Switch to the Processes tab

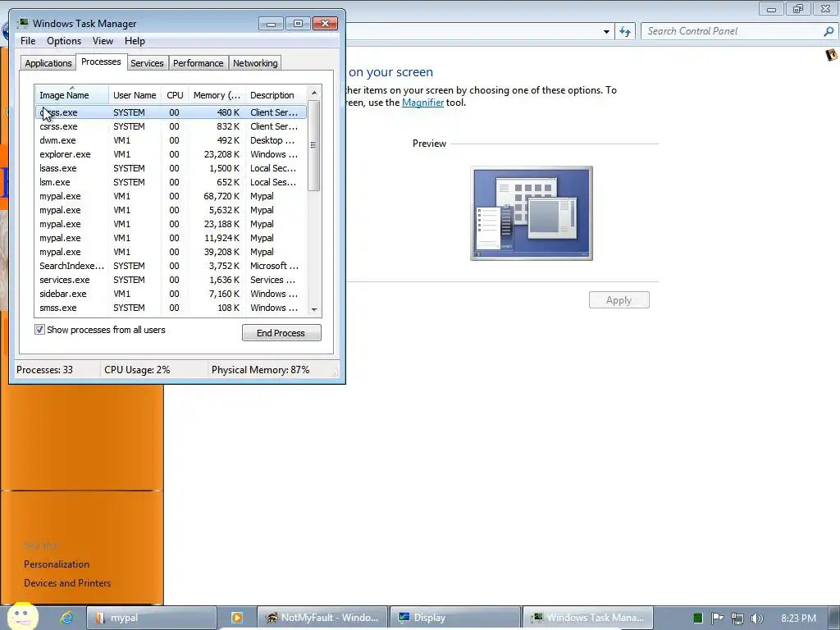101,62
